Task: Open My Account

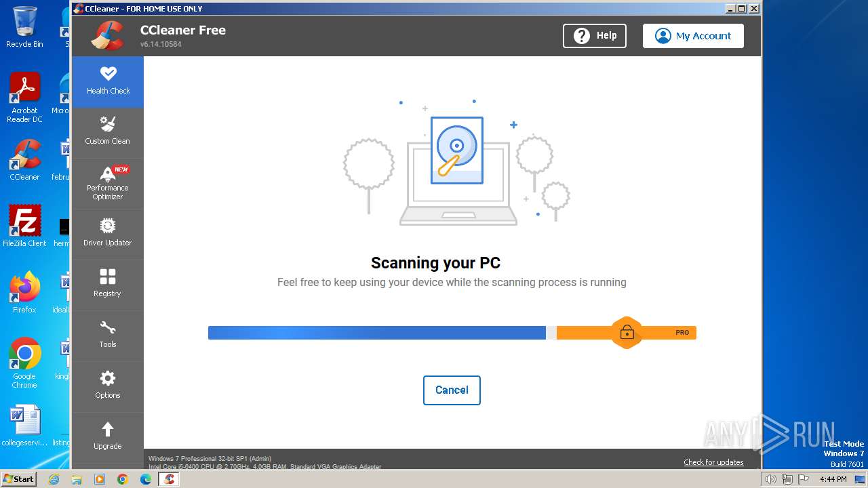Action: point(693,36)
